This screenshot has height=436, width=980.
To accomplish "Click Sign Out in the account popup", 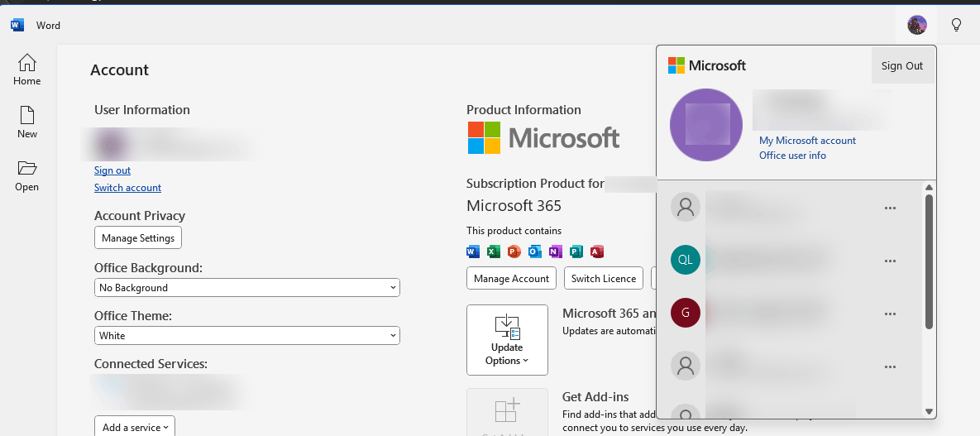I will click(902, 65).
